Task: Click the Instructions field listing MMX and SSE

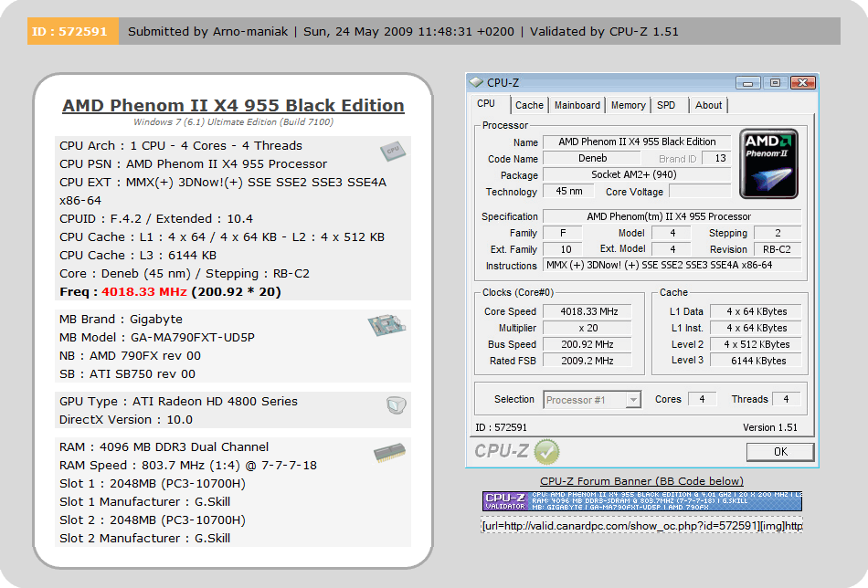Action: pyautogui.click(x=672, y=266)
